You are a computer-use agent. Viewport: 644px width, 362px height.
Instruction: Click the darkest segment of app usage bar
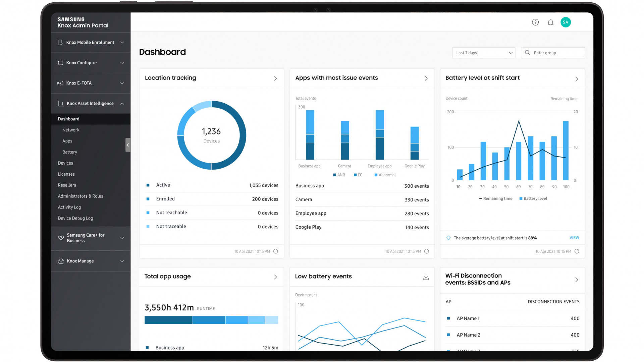[x=168, y=320]
